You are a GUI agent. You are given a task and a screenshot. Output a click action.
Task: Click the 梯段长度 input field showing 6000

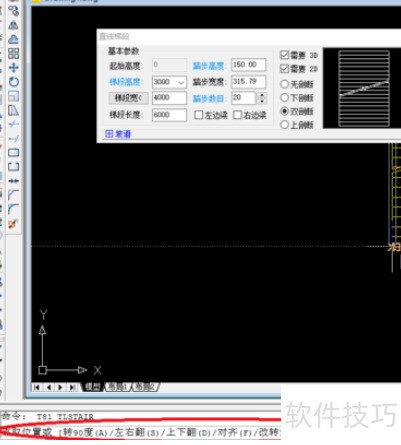169,115
